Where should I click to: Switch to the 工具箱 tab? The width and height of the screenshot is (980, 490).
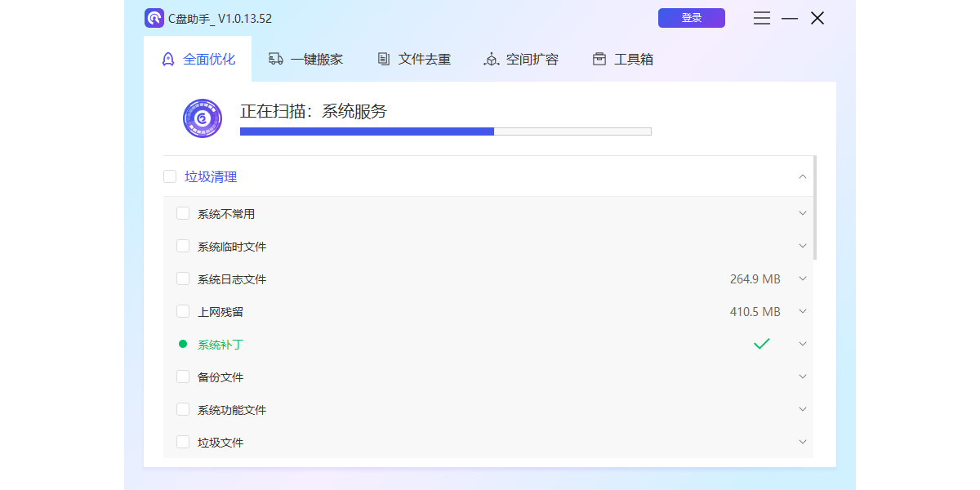622,59
